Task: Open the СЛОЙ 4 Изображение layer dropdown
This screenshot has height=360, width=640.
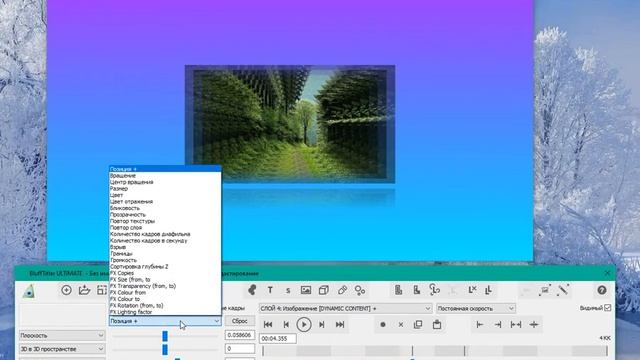Action: click(345, 308)
